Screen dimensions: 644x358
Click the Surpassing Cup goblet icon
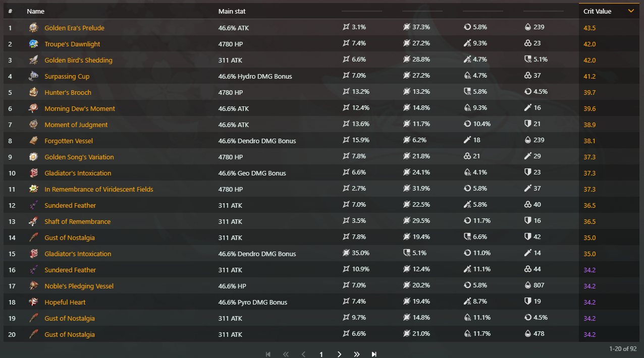click(33, 76)
